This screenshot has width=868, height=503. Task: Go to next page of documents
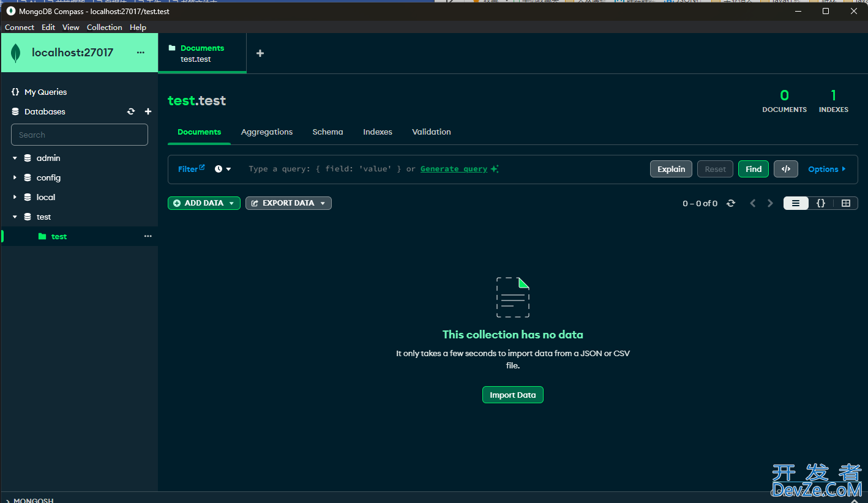771,203
